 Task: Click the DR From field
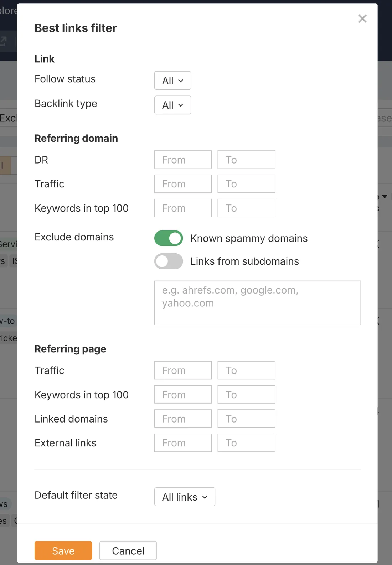(183, 160)
